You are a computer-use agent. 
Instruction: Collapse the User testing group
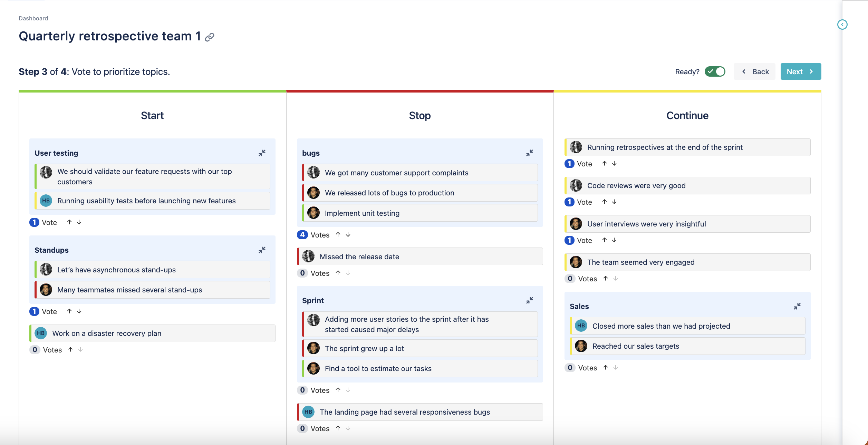[x=262, y=153]
